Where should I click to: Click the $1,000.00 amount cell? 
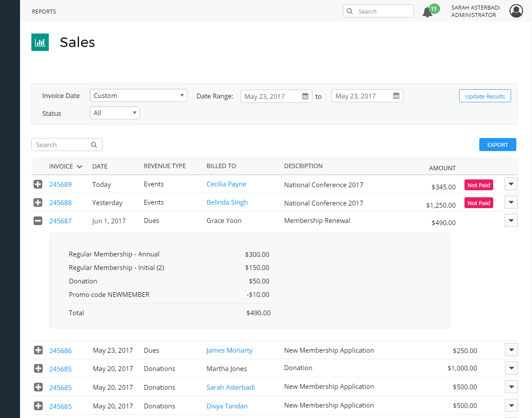tap(462, 368)
